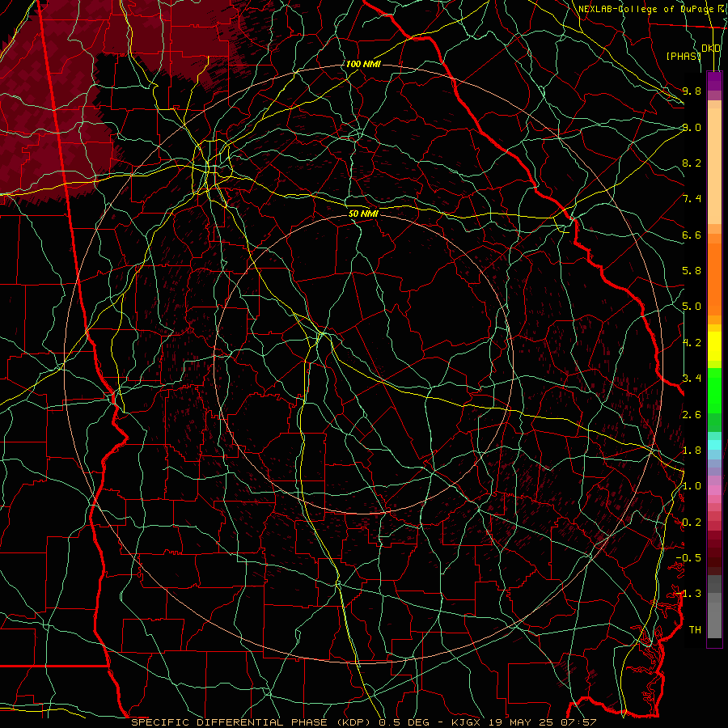Click the 6.6 scale value

[x=692, y=235]
